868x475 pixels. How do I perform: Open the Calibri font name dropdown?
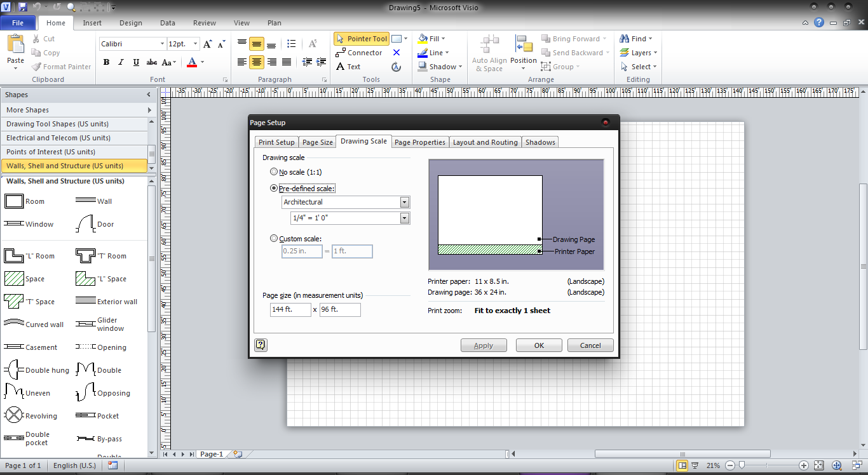tap(161, 44)
